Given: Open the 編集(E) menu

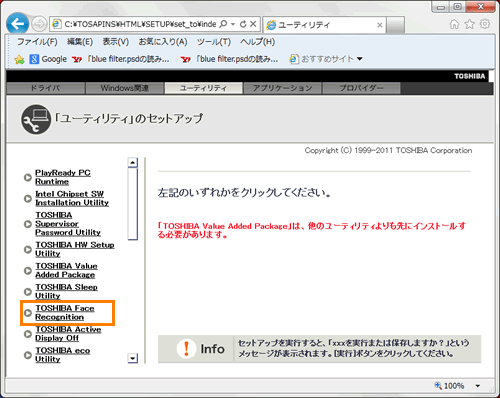Looking at the screenshot, I should point(79,42).
